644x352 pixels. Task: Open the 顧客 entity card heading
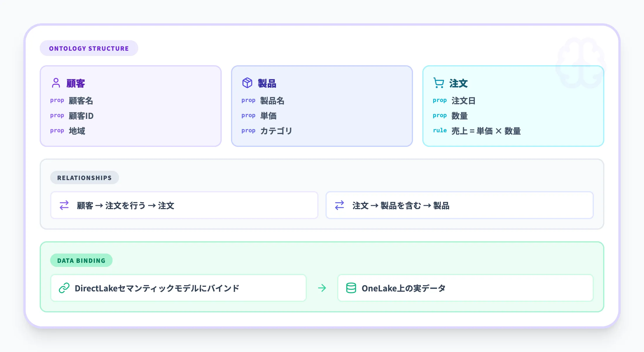tap(76, 83)
